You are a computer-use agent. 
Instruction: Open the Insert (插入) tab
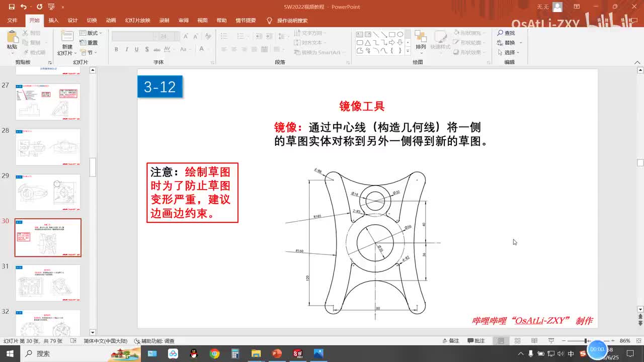coord(53,21)
